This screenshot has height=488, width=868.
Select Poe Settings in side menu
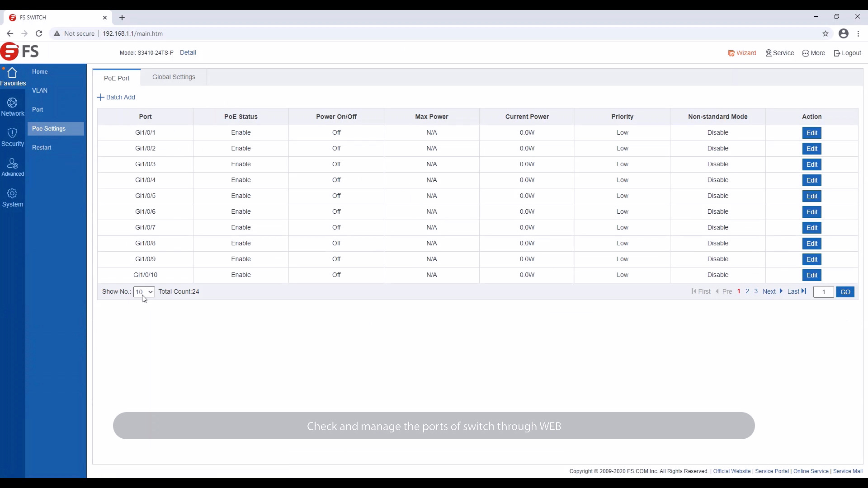[x=49, y=129]
